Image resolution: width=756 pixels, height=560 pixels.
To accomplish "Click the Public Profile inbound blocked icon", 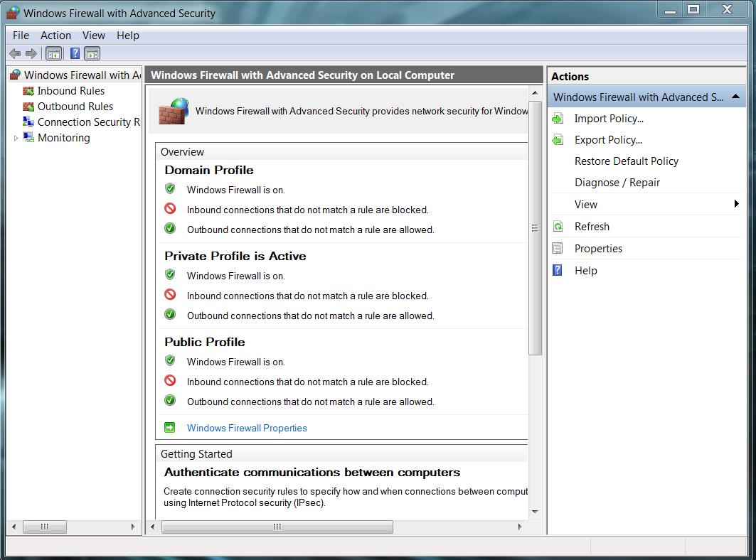I will point(170,381).
